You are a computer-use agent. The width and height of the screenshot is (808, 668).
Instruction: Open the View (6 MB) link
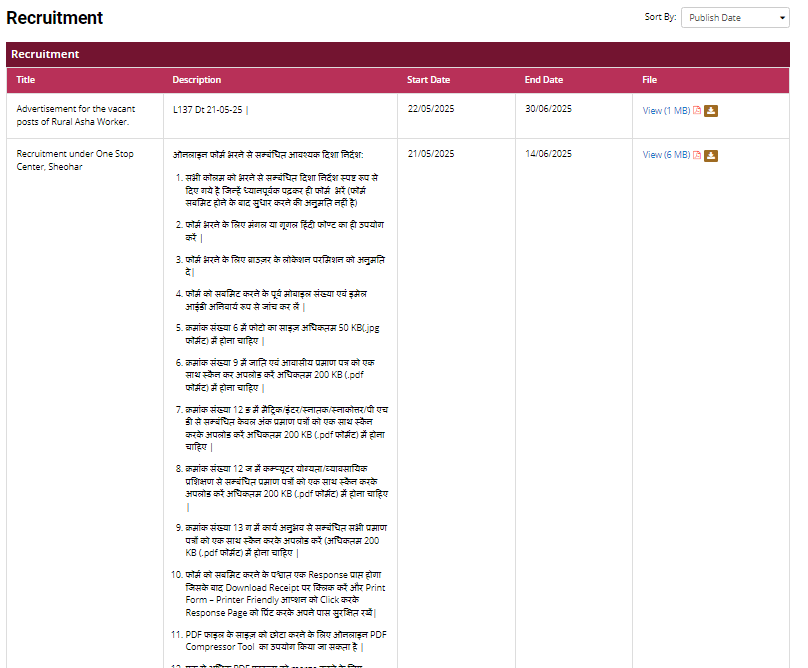click(x=666, y=155)
